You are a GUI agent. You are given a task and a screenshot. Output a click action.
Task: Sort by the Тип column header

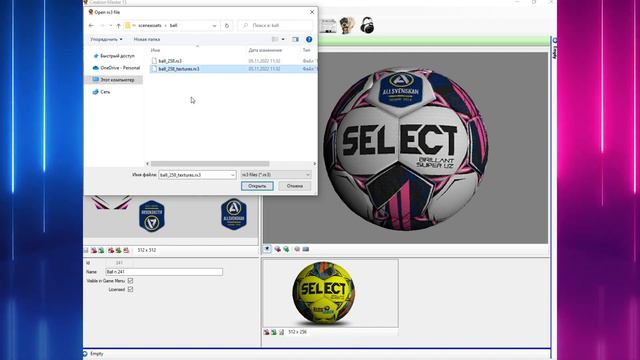(307, 50)
